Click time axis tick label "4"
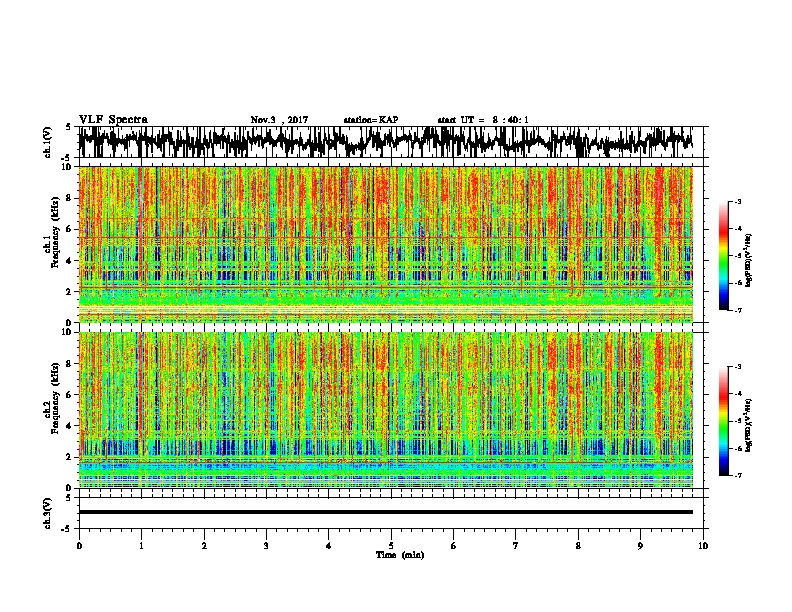This screenshot has height=612, width=792. [329, 546]
